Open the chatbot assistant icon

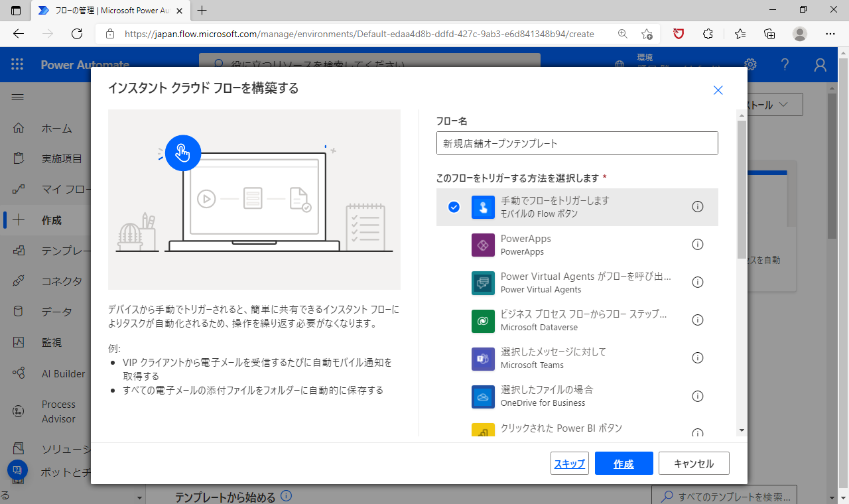[17, 470]
